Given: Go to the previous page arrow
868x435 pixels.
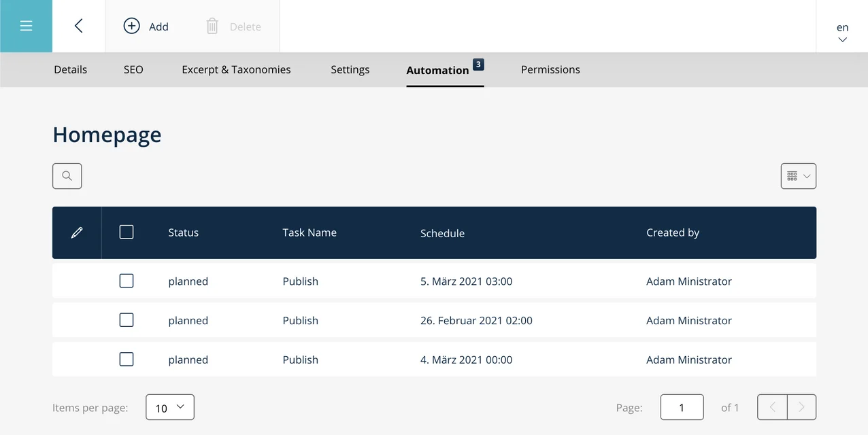Looking at the screenshot, I should pyautogui.click(x=772, y=407).
